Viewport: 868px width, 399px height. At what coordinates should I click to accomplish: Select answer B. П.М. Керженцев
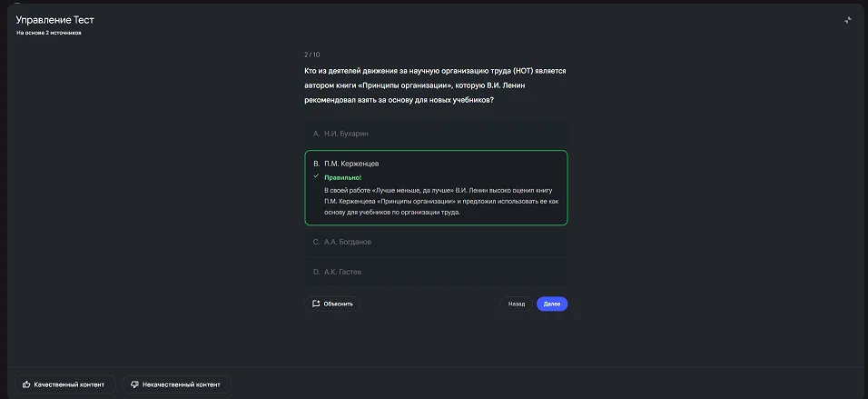tap(436, 164)
